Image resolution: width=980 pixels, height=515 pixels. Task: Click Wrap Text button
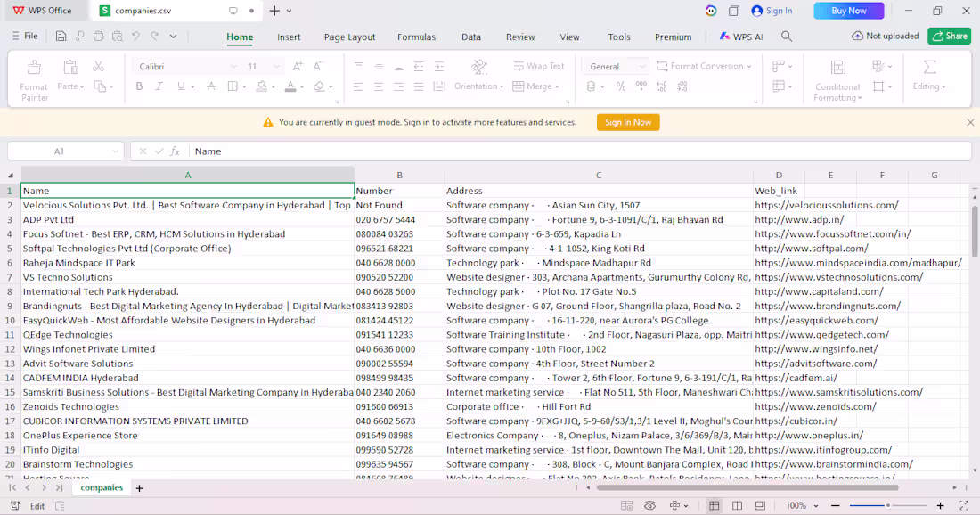539,66
